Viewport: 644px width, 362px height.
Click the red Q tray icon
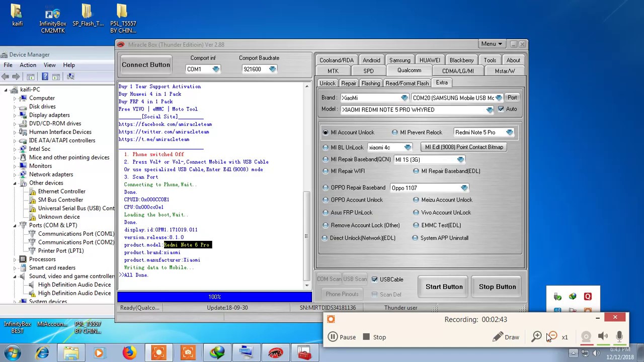588,297
